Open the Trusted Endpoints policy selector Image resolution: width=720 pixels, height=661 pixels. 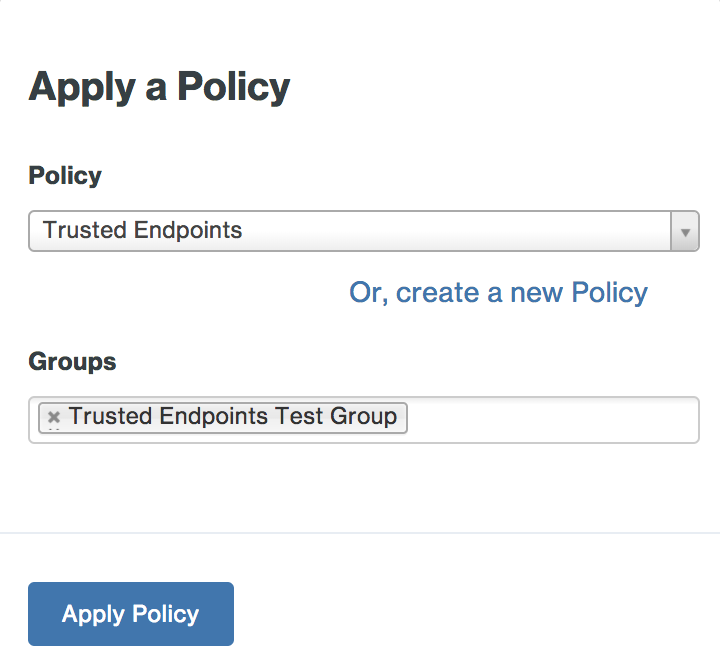click(x=350, y=231)
